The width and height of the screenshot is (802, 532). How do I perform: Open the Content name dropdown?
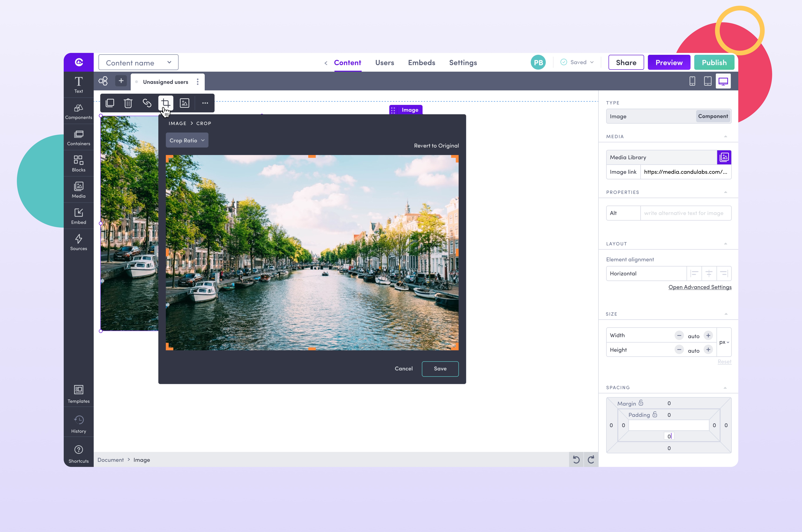[x=138, y=62]
